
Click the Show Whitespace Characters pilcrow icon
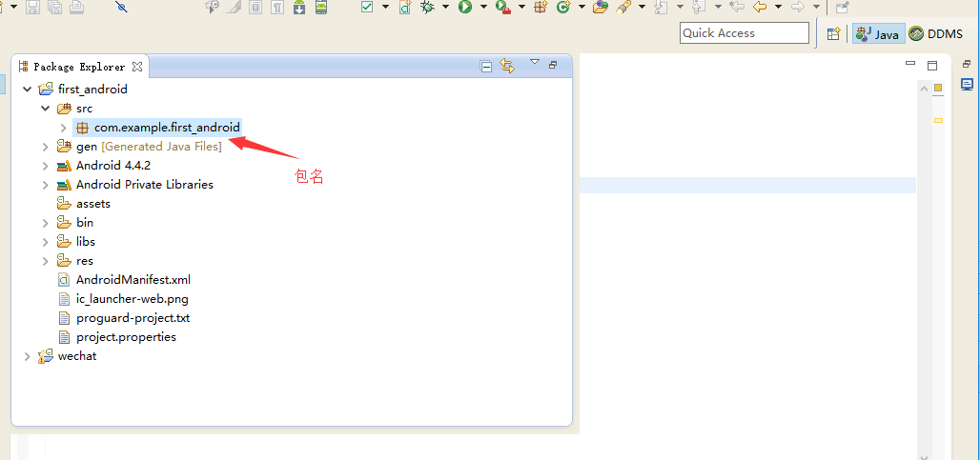pyautogui.click(x=276, y=8)
